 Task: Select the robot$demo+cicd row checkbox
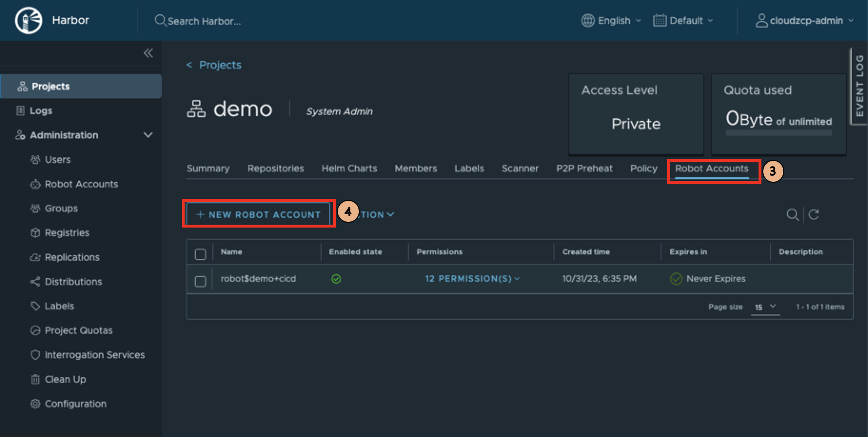click(x=200, y=281)
